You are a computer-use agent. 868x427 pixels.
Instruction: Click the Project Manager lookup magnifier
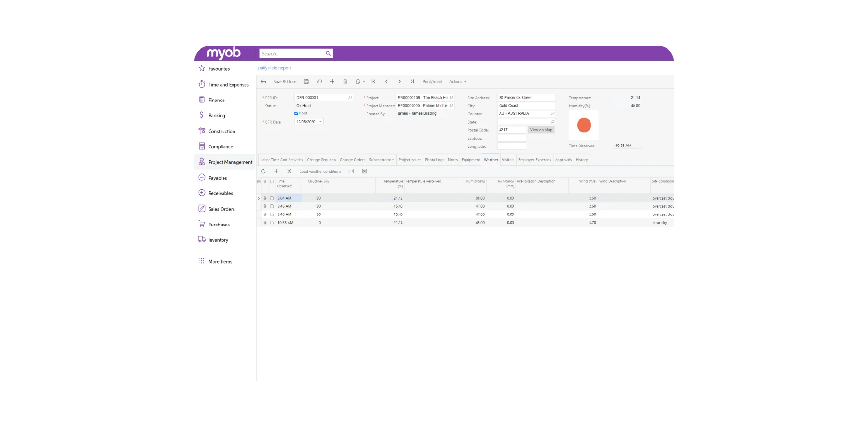[x=451, y=106]
